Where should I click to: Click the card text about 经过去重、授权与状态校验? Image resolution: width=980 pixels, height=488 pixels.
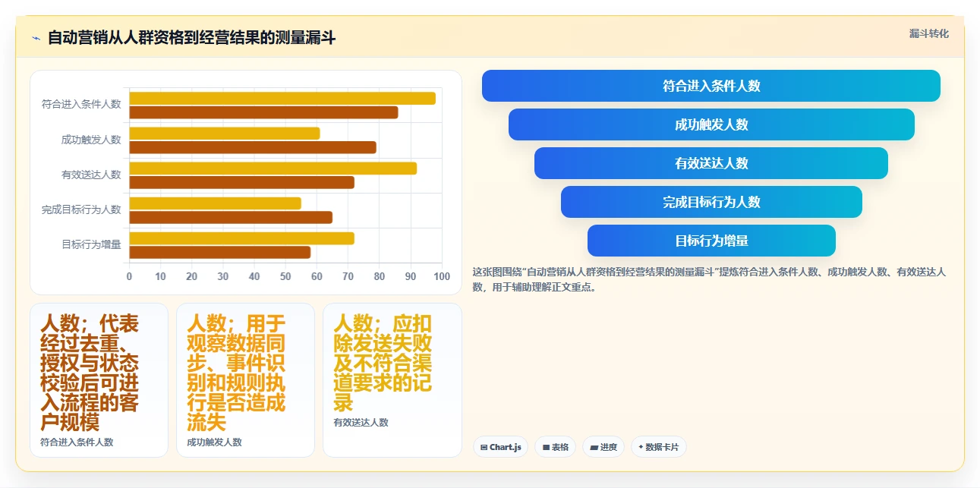click(90, 373)
